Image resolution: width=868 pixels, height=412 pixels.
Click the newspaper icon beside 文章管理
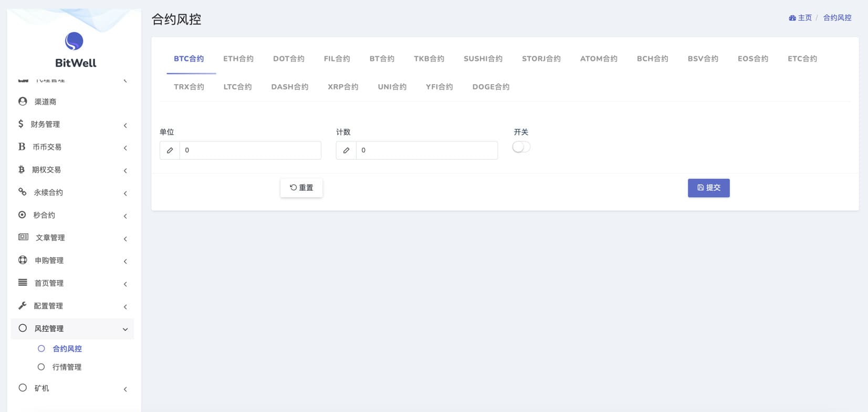point(23,238)
